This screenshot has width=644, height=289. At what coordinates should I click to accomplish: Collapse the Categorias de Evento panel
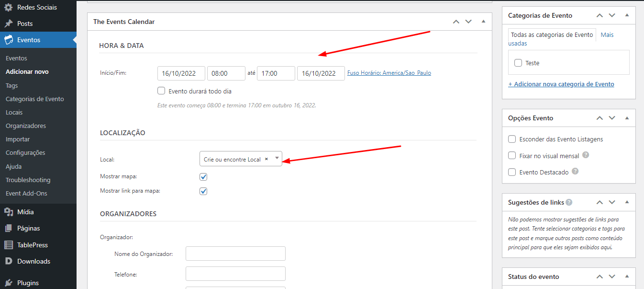pos(627,15)
